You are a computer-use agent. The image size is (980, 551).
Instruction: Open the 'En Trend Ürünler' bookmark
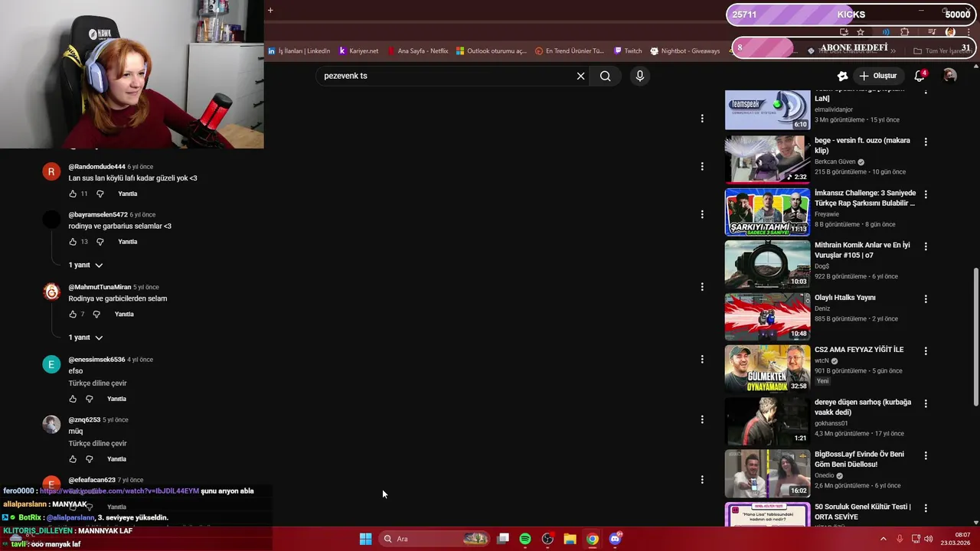570,51
